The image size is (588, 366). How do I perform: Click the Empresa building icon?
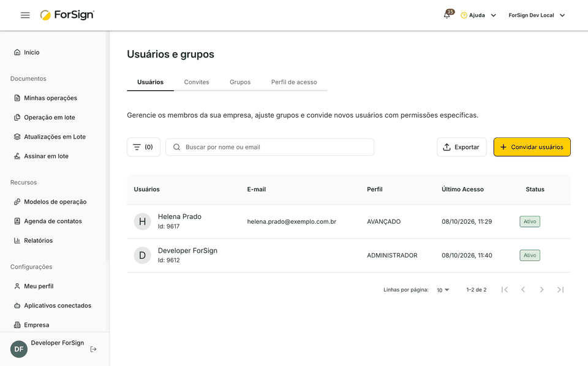17,325
